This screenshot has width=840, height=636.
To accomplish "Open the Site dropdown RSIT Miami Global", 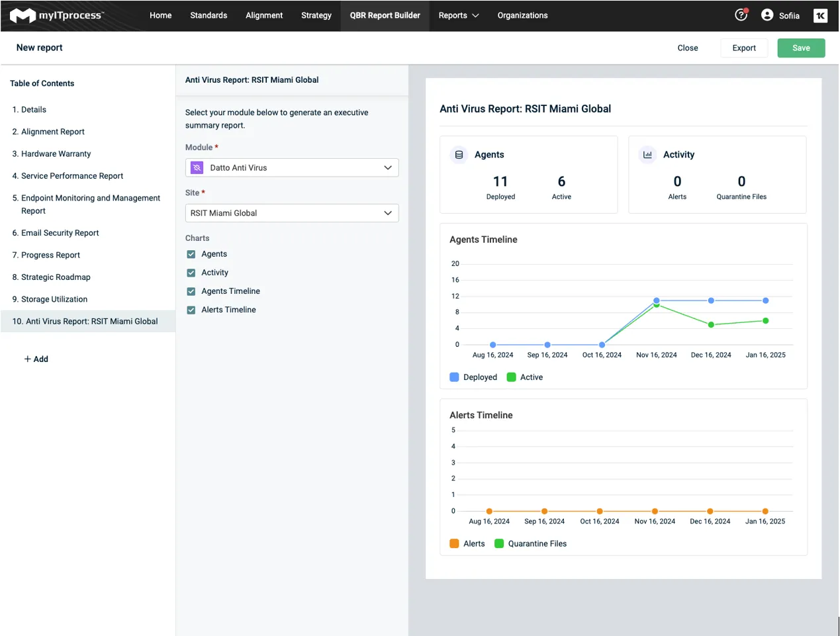I will (x=292, y=213).
